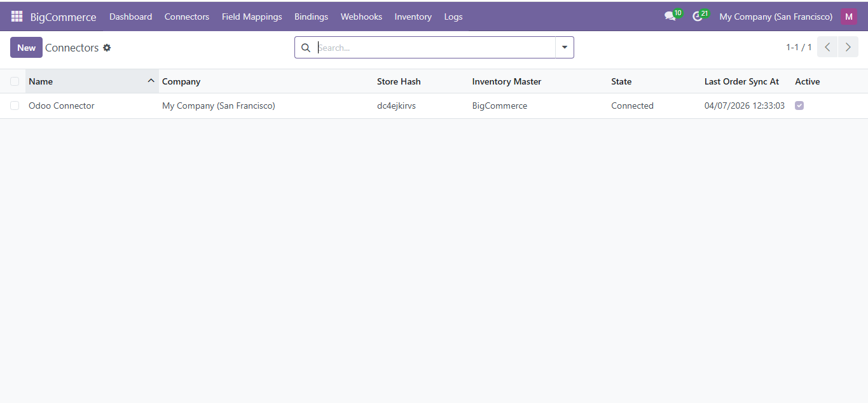
Task: Open the Field Mappings menu
Action: (252, 16)
